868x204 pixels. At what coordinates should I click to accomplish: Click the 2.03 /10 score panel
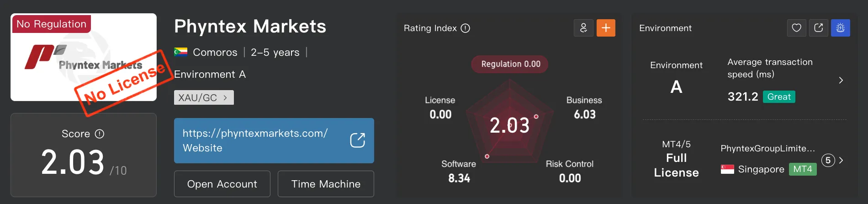pos(84,155)
